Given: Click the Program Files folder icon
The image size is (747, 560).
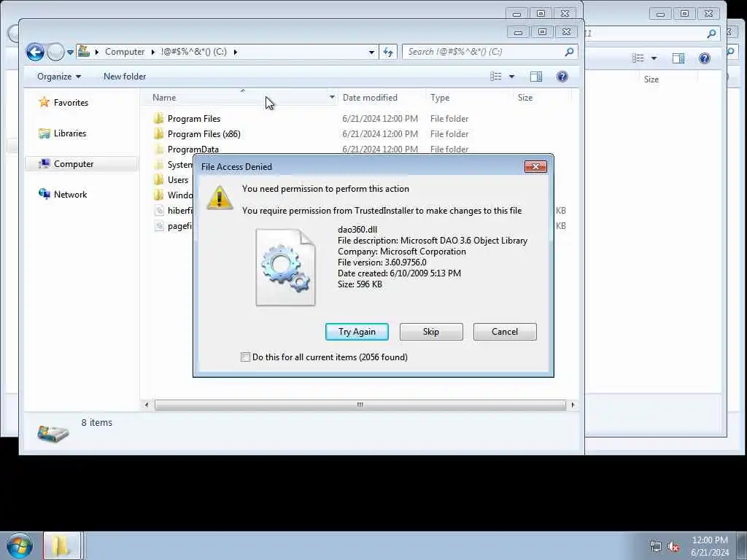Looking at the screenshot, I should [159, 118].
